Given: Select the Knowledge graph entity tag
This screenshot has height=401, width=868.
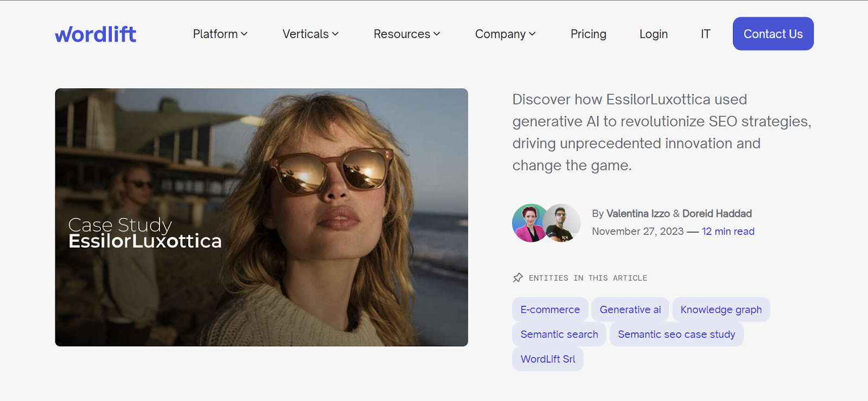Looking at the screenshot, I should pos(721,309).
